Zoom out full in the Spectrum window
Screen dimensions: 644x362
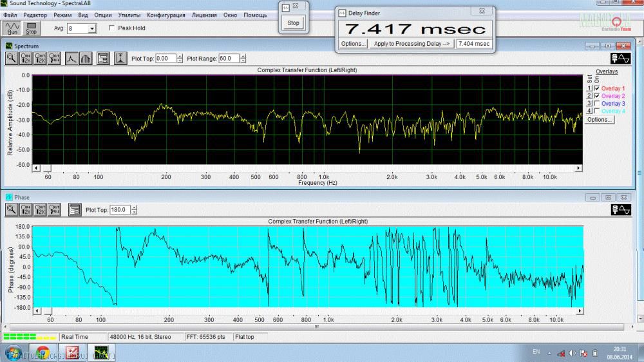[x=54, y=59]
